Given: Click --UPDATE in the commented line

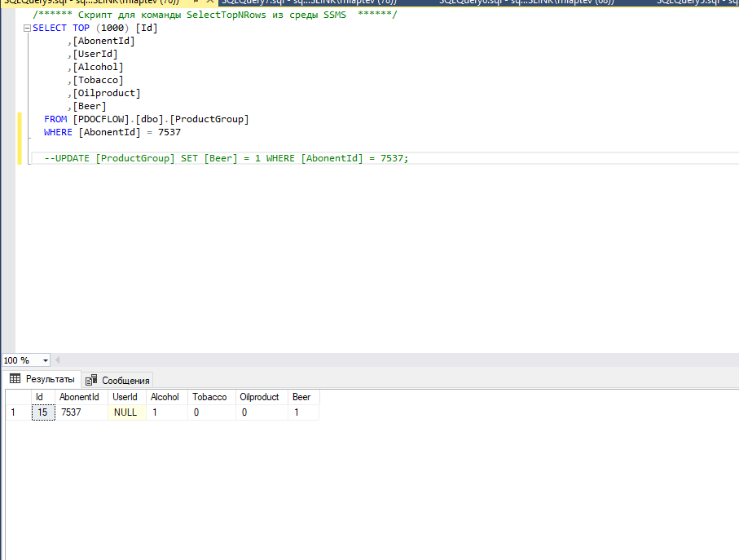Looking at the screenshot, I should pos(67,158).
